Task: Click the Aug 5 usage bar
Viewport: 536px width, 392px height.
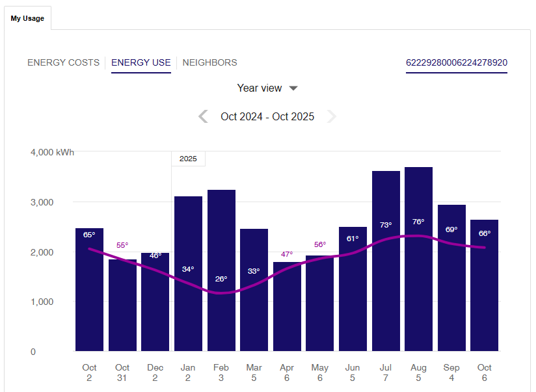Action: pyautogui.click(x=418, y=293)
